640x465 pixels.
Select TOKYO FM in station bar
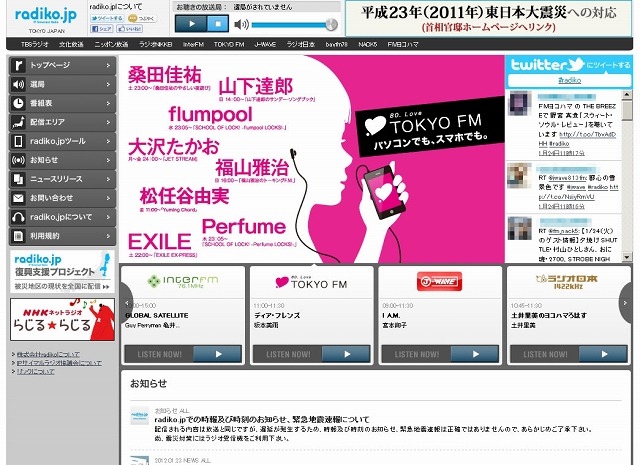229,44
